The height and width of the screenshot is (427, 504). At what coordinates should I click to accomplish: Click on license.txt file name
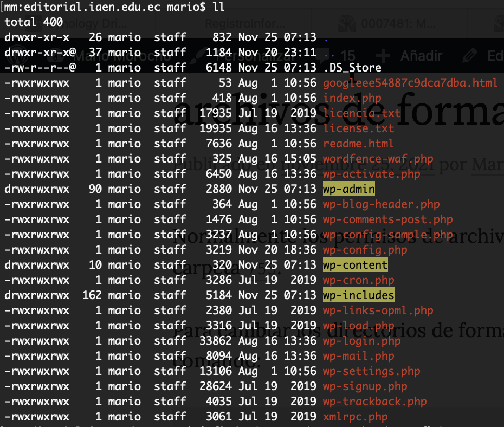358,128
